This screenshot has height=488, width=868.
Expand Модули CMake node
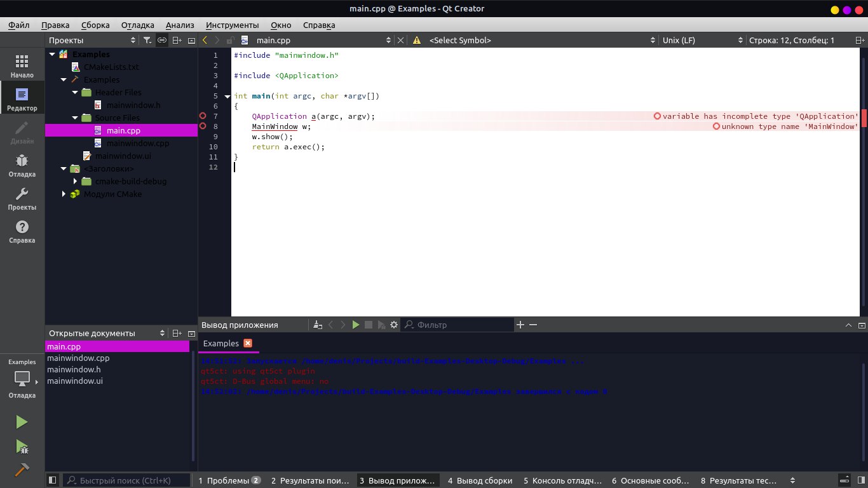(64, 194)
